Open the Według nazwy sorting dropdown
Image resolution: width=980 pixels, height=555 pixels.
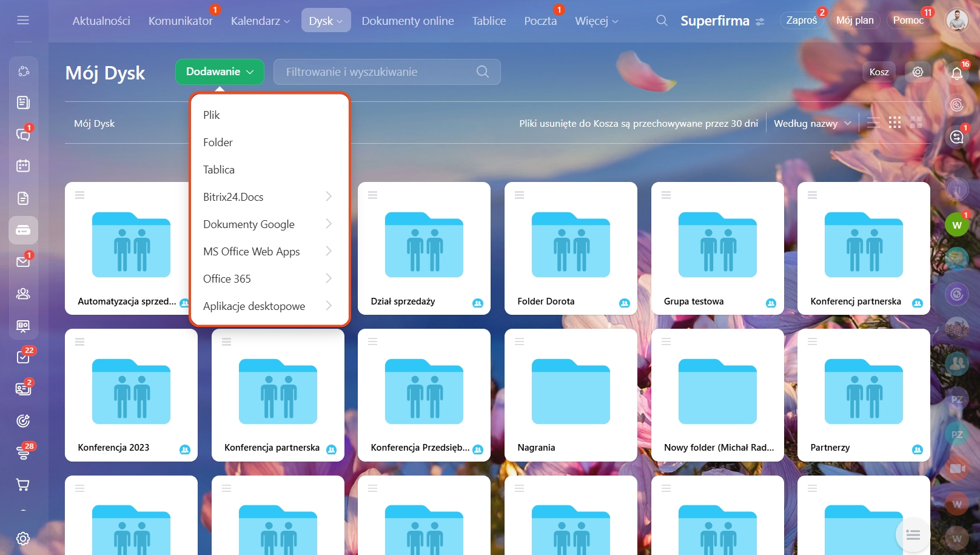click(813, 123)
